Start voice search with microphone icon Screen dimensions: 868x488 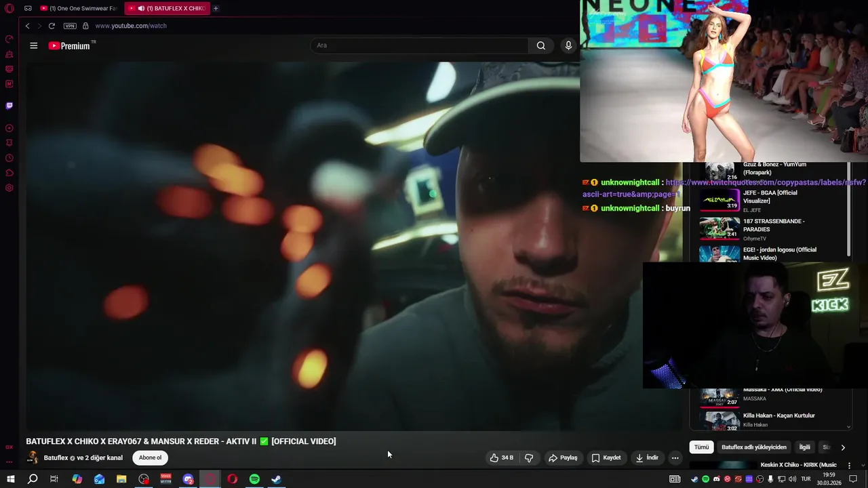tap(568, 45)
